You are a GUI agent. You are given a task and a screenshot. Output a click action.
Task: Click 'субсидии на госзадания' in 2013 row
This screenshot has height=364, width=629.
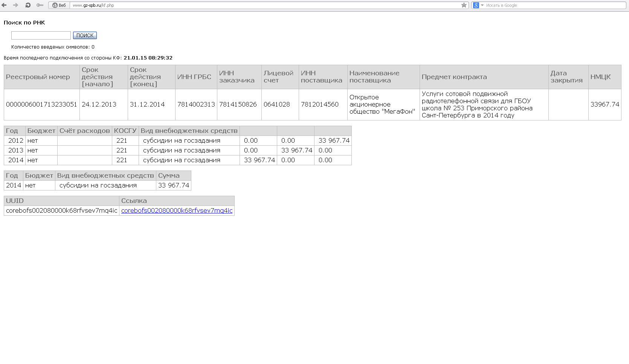(x=182, y=150)
